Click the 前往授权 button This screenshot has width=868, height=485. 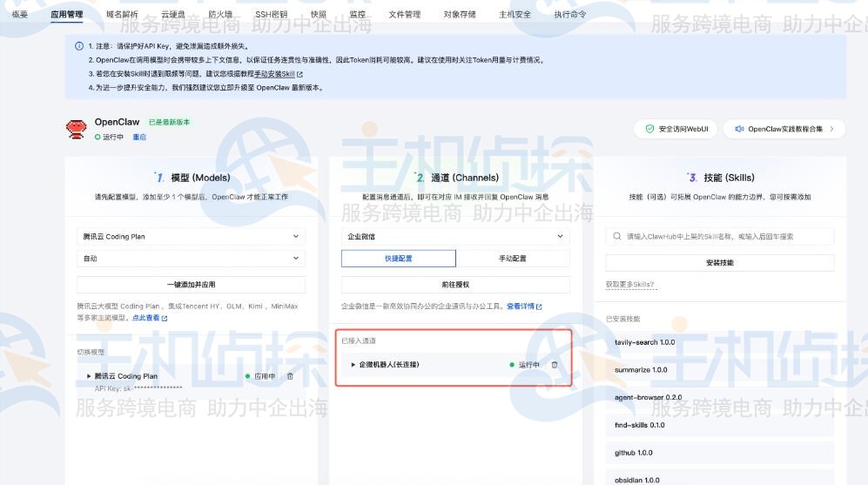[x=455, y=285]
